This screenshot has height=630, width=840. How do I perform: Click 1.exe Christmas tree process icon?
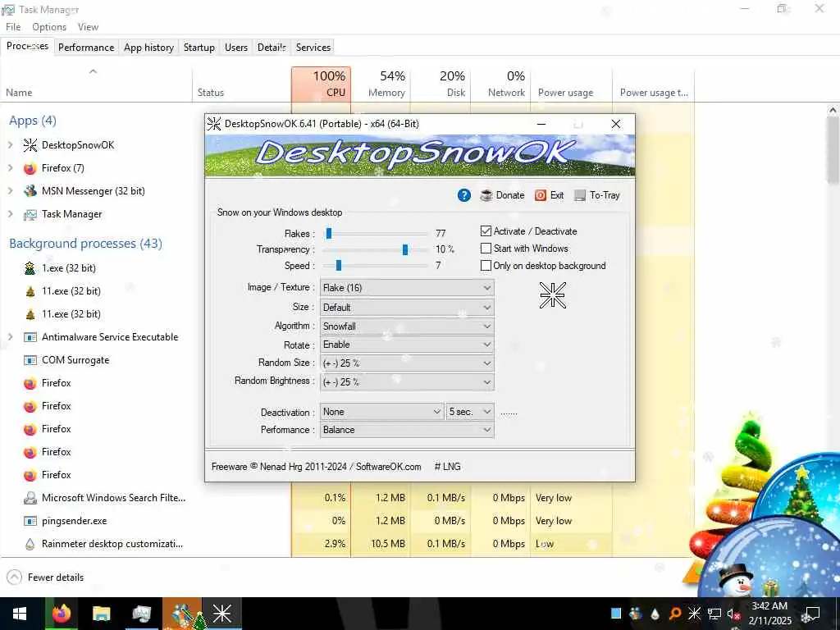click(30, 268)
